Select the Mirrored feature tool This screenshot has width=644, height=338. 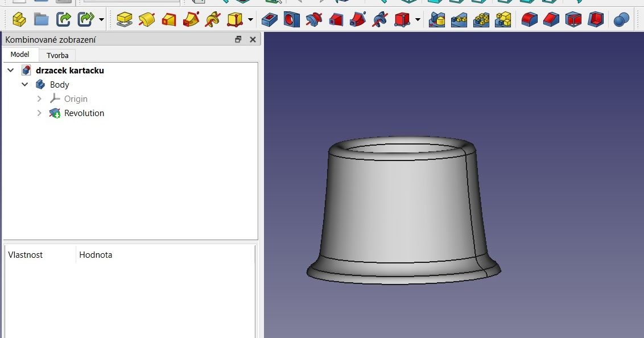pos(436,19)
